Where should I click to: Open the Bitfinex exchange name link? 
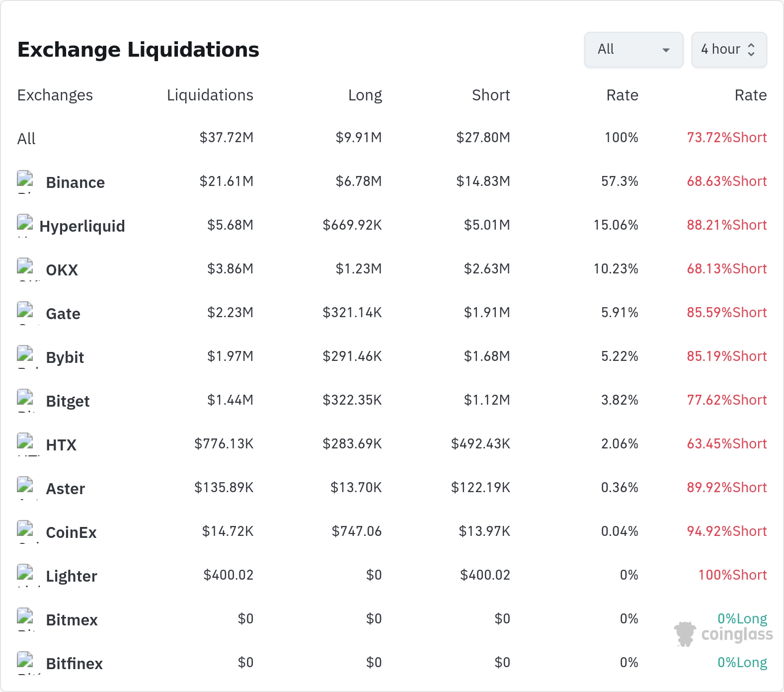click(x=75, y=664)
